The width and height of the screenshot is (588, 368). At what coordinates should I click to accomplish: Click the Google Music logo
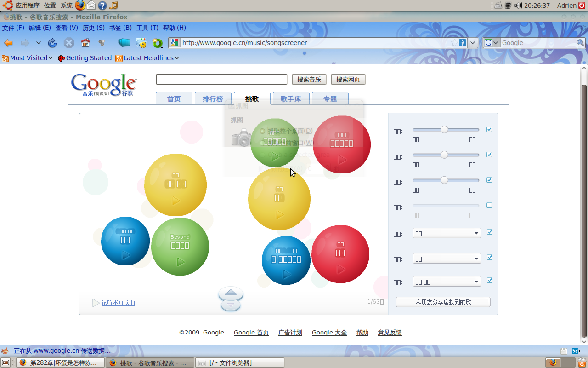click(104, 85)
